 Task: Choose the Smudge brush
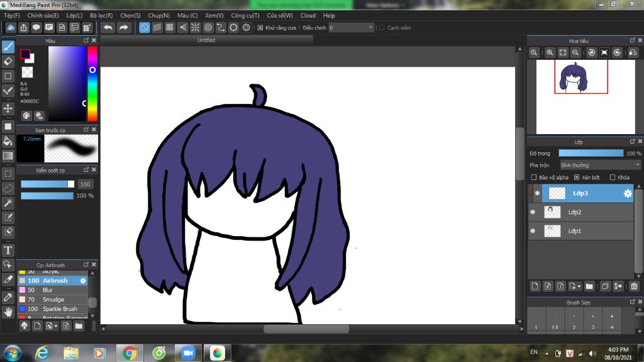pos(53,300)
